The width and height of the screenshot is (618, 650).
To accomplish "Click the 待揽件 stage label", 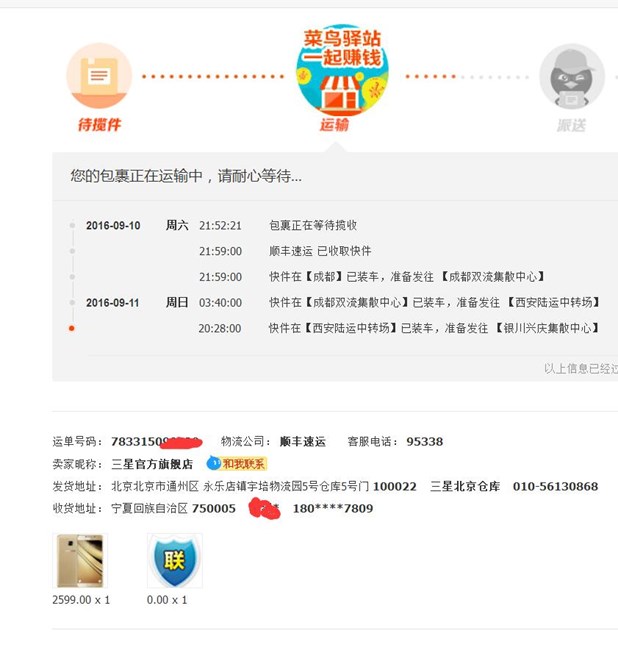I will click(99, 124).
